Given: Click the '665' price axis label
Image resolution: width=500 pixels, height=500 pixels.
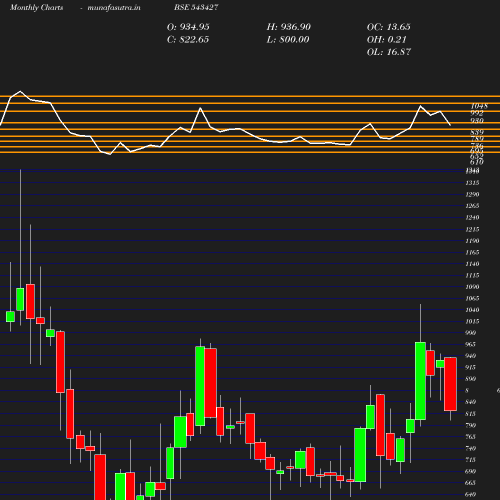Looking at the screenshot, I should [471, 483].
